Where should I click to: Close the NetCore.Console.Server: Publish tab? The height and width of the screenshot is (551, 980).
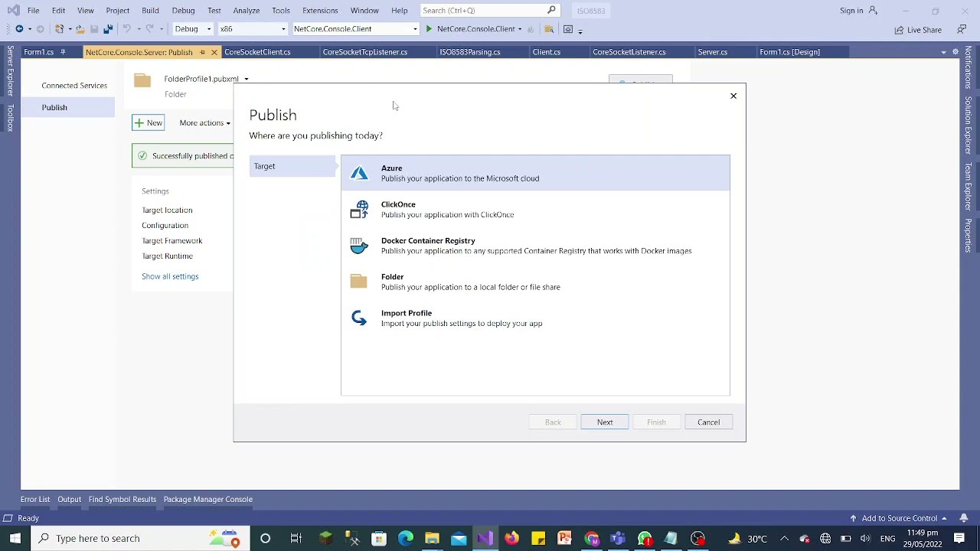(214, 52)
